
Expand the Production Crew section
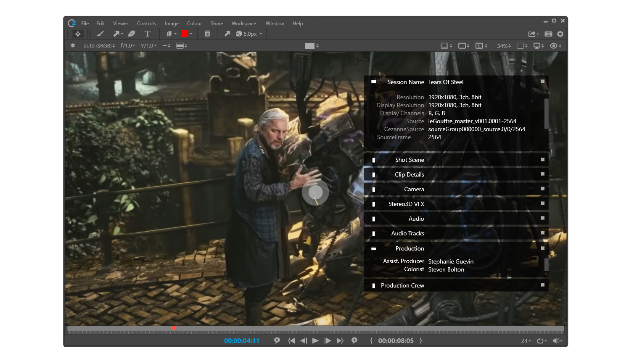(373, 286)
